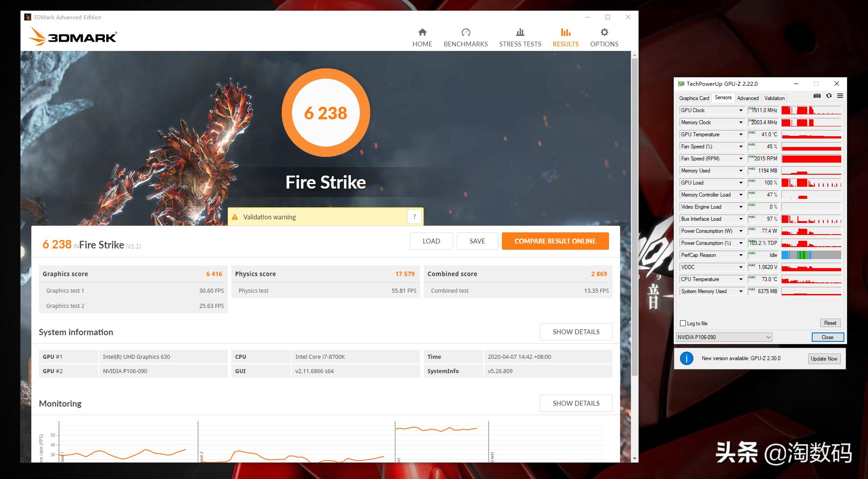Click the 3DMark vertical scrollbar thumb
The image size is (868, 479).
(634, 217)
